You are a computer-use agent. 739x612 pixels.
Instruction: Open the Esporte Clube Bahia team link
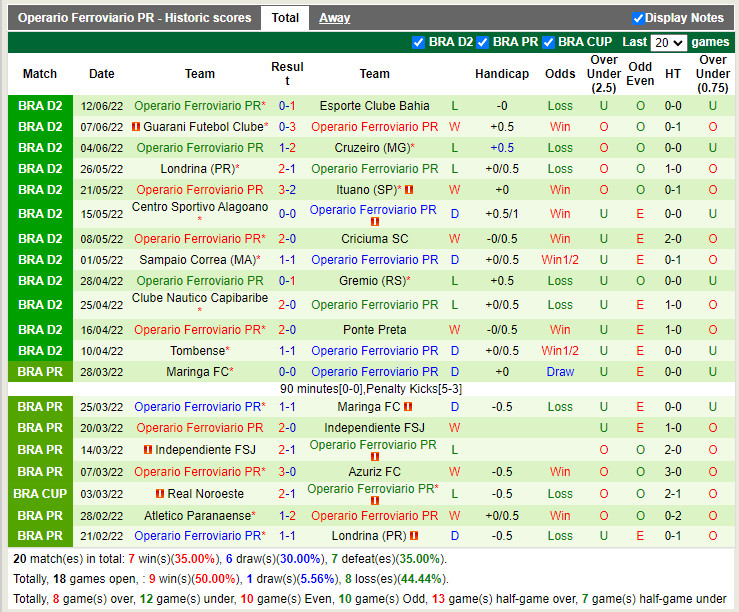(374, 106)
